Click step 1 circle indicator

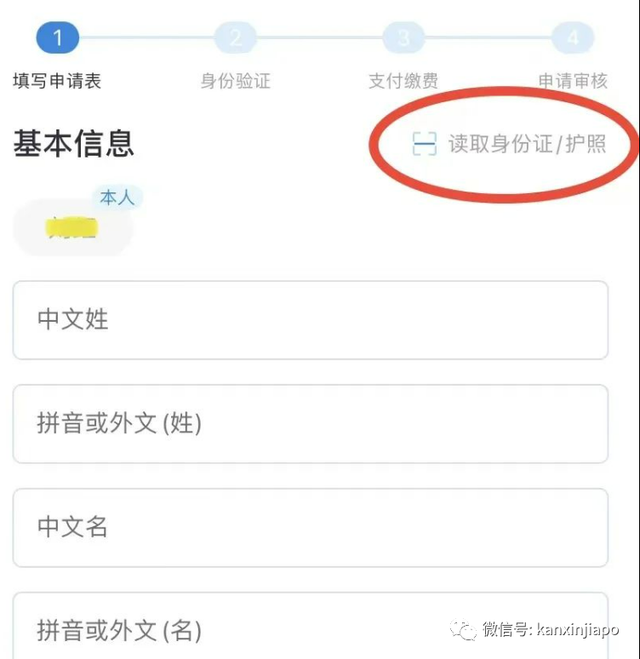tap(58, 38)
